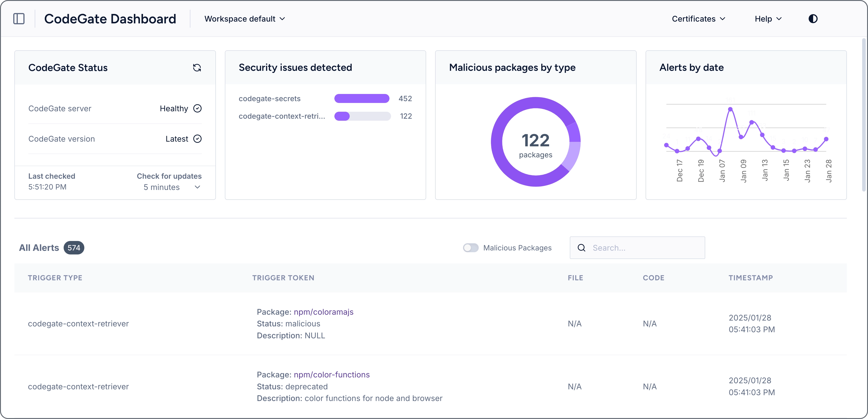
Task: Click the codegate-context-retri... label
Action: tap(282, 116)
